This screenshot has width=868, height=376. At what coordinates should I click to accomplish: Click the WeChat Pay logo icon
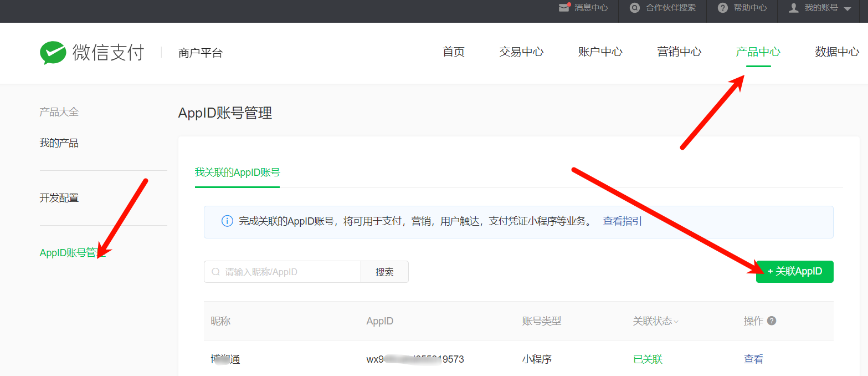[53, 53]
